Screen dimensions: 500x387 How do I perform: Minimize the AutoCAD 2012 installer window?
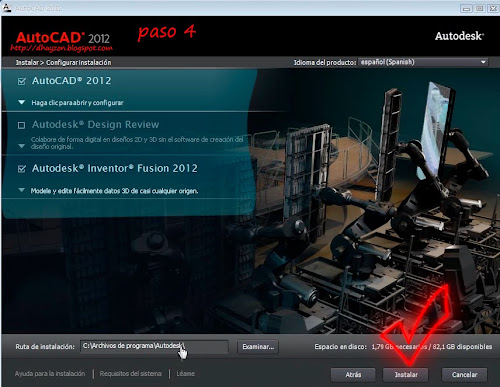(466, 8)
